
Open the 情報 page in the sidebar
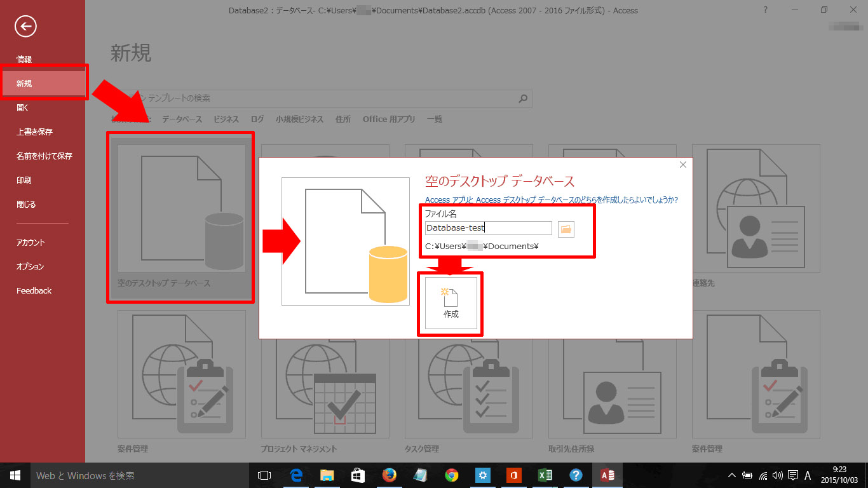pyautogui.click(x=24, y=59)
